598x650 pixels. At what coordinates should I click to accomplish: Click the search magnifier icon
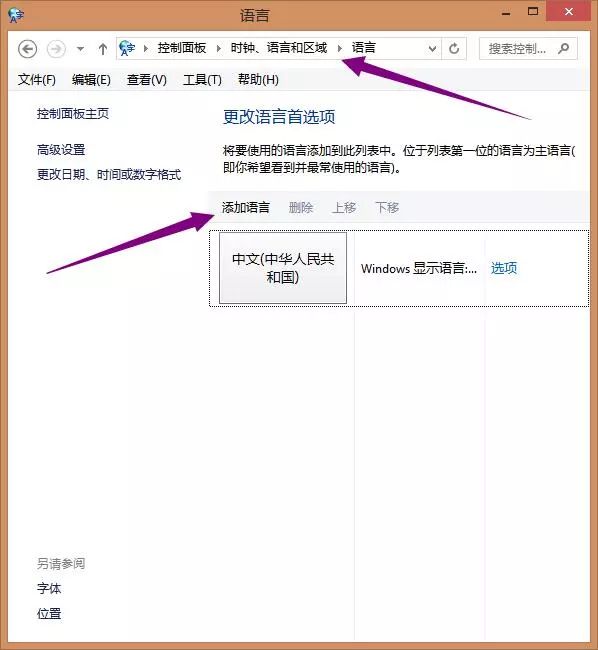pos(563,49)
